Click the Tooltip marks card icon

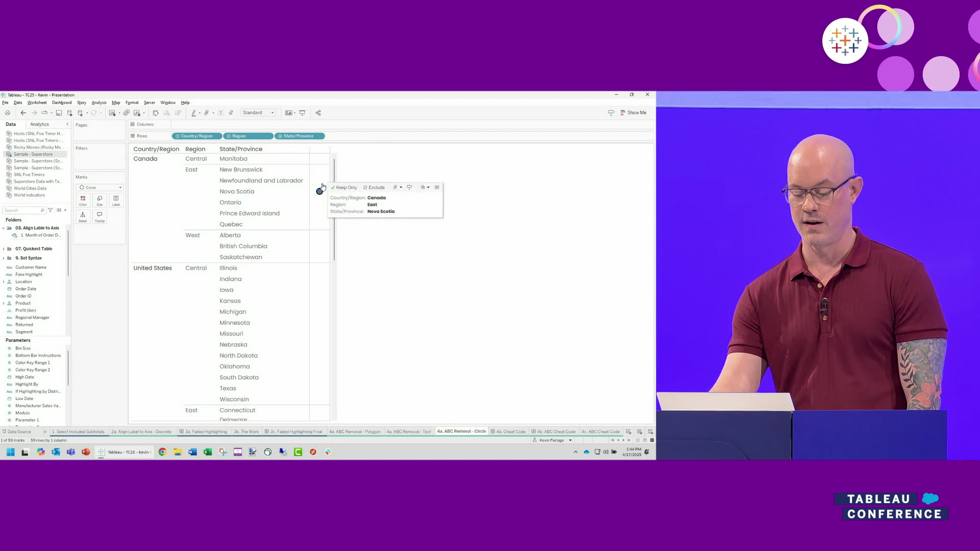[x=100, y=217]
